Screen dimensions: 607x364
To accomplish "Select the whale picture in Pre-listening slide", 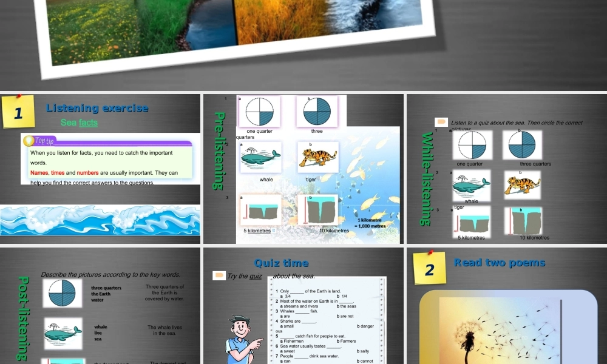I will click(x=260, y=157).
